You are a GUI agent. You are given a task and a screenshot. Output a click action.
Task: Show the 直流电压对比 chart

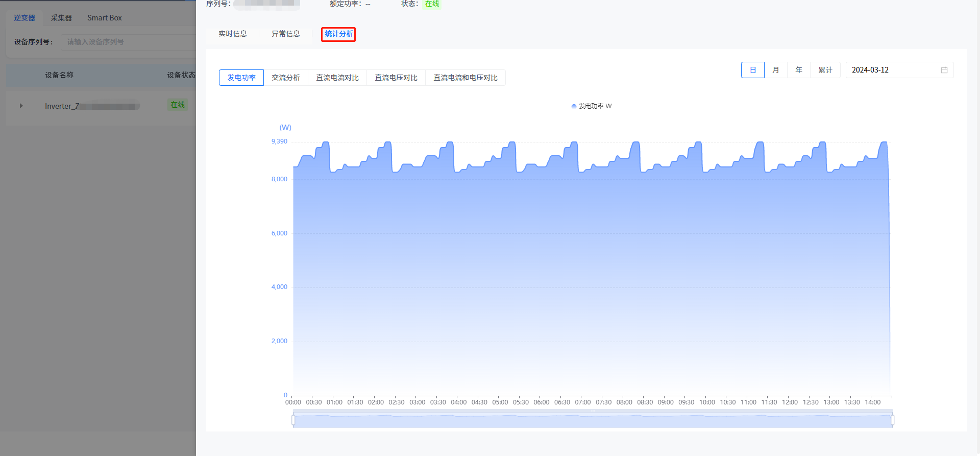[x=396, y=78]
